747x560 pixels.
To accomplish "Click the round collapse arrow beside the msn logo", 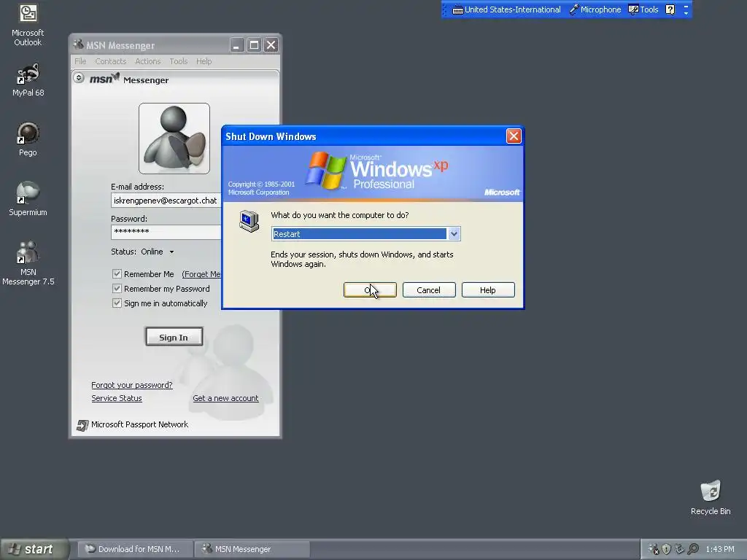I will pyautogui.click(x=79, y=77).
